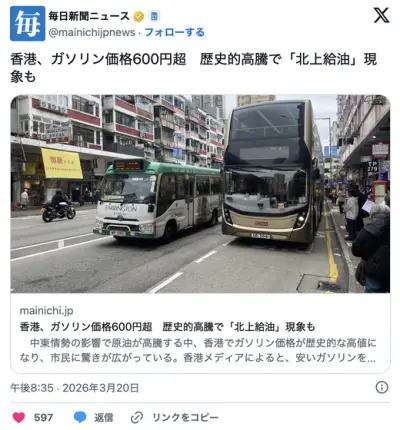Click the chain link copy icon

[x=137, y=417]
